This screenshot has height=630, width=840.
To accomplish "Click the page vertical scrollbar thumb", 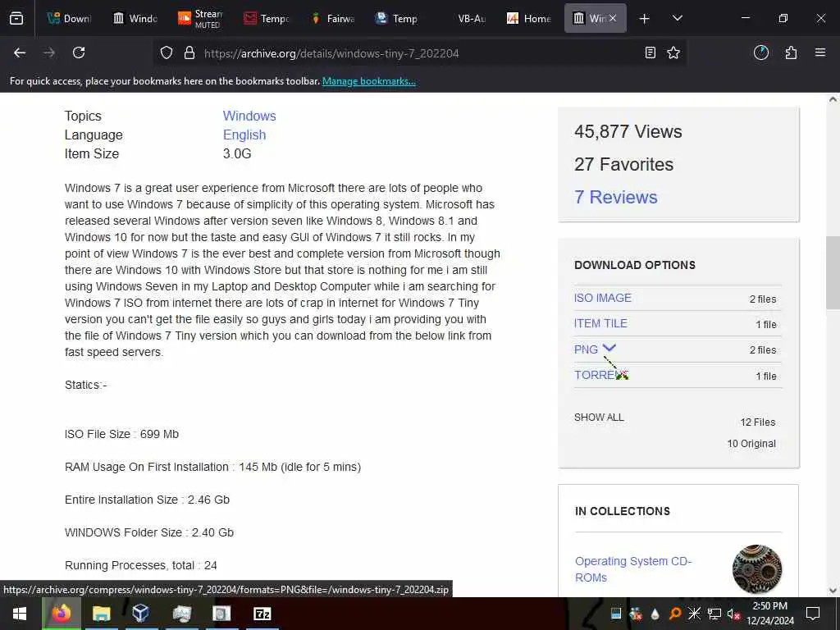I will 833,272.
